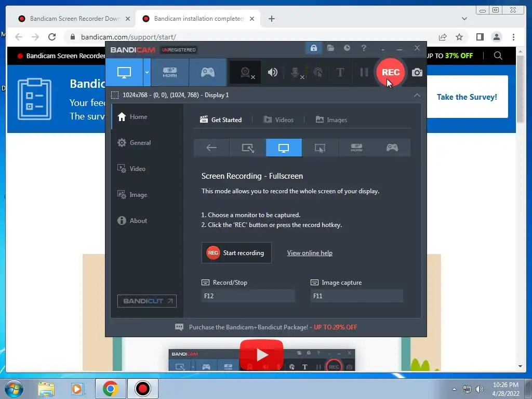Play the YouTube video thumbnail

click(261, 355)
